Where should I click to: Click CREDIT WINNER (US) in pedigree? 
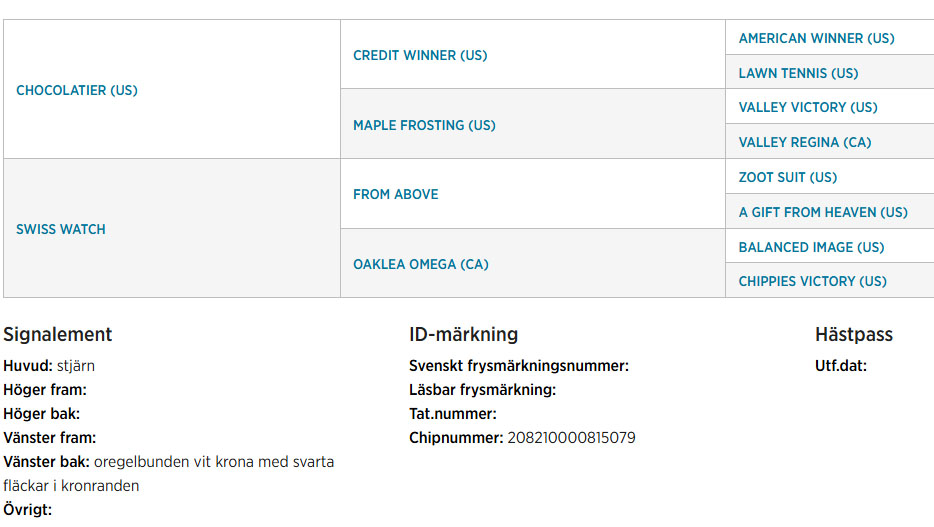[420, 55]
